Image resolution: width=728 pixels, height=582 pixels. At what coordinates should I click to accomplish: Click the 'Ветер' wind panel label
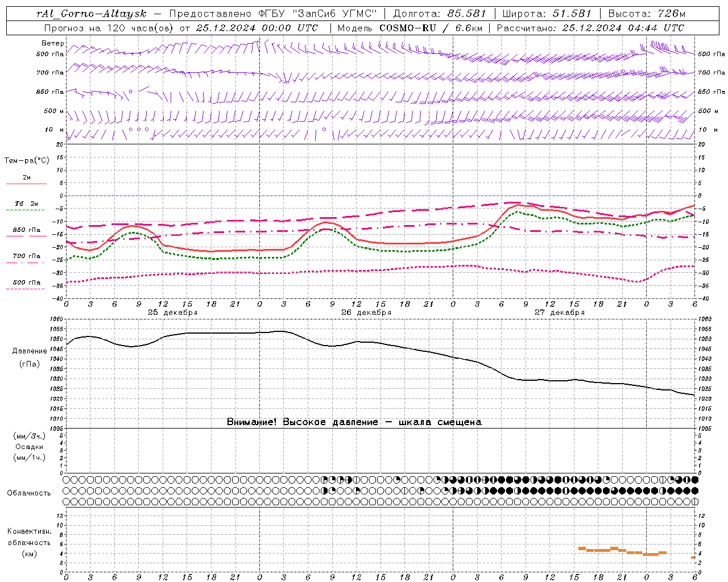(53, 43)
